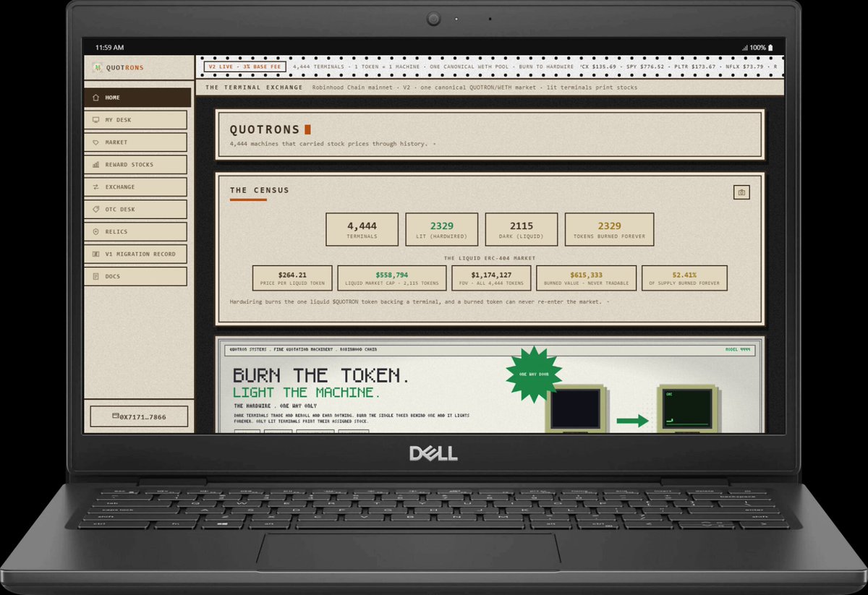Click the $1,174,127 FDV value

(491, 275)
